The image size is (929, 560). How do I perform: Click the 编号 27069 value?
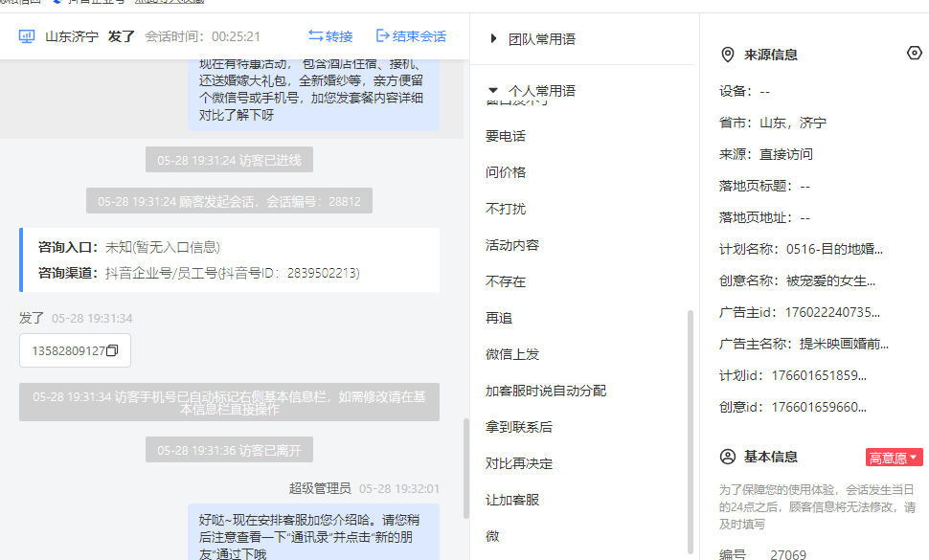click(788, 554)
